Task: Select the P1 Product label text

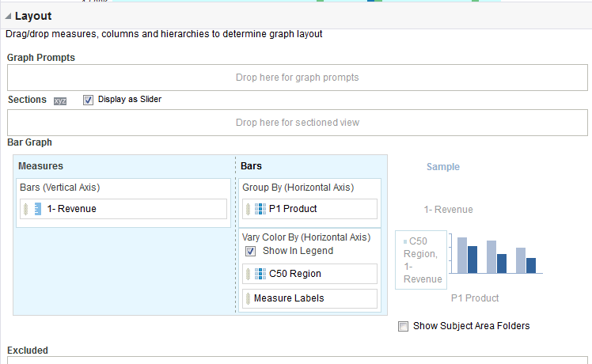Action: 293,209
